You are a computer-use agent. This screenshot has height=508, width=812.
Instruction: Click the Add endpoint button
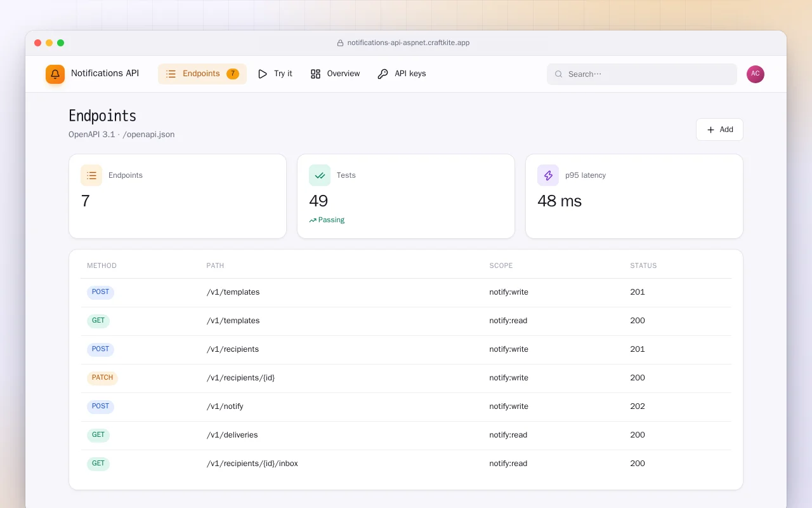pyautogui.click(x=719, y=130)
